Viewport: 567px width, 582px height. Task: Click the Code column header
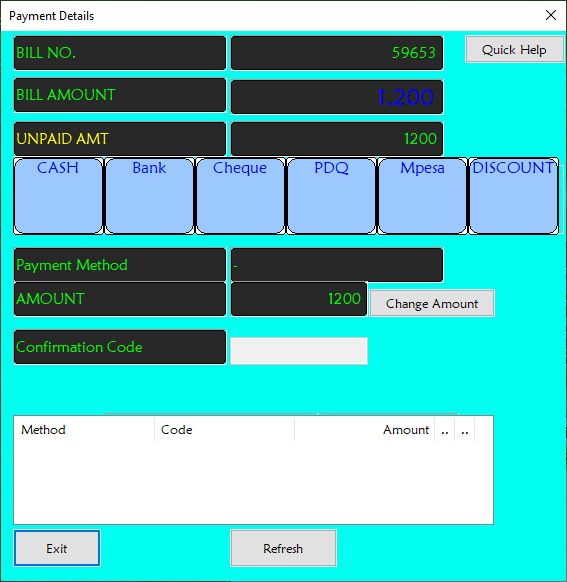(x=224, y=429)
